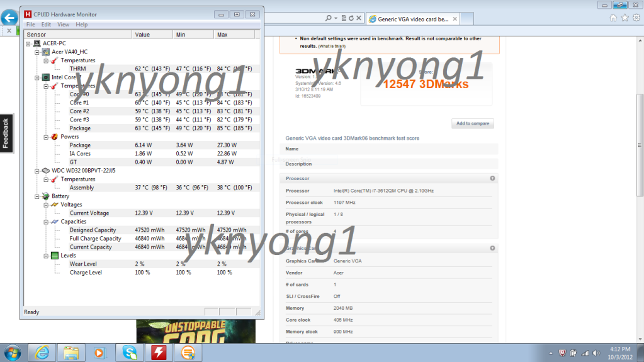This screenshot has height=362, width=644.
Task: Collapse the Battery tree node
Action: point(37,196)
